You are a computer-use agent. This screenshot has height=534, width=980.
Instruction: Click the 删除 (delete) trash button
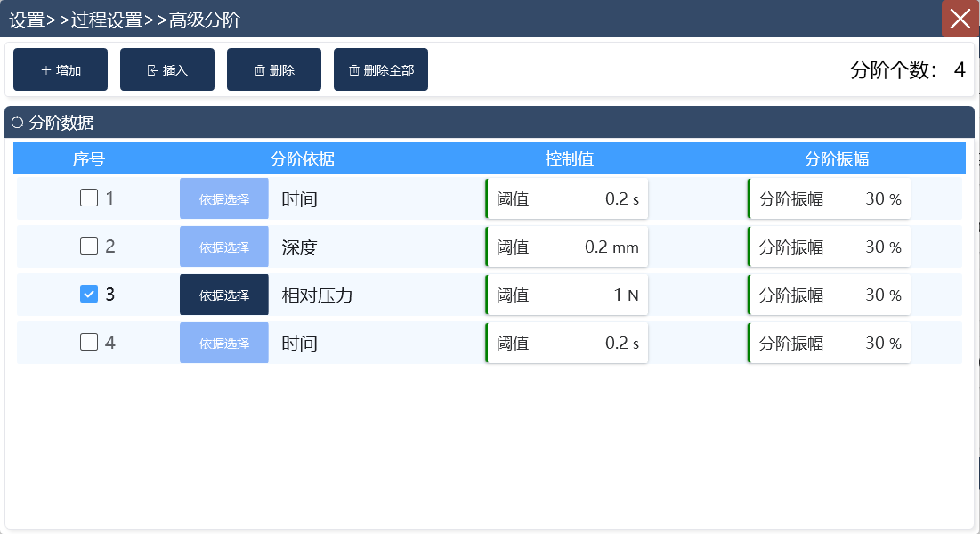click(x=274, y=69)
